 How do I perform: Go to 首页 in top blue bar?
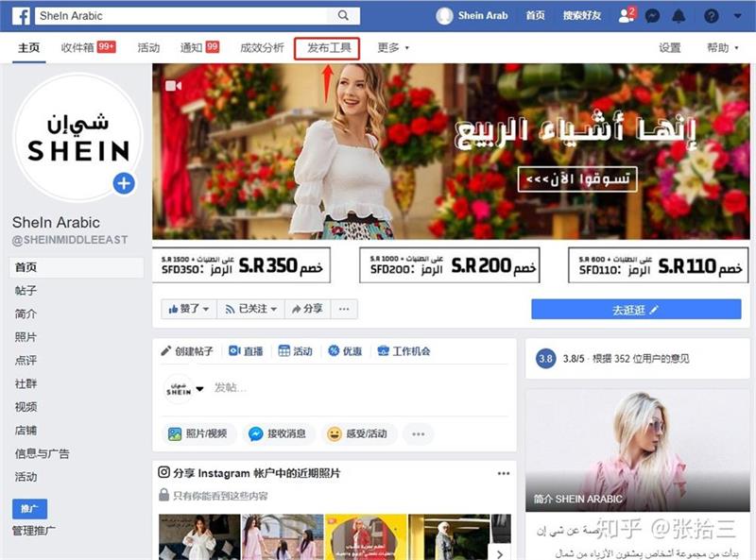(x=535, y=15)
